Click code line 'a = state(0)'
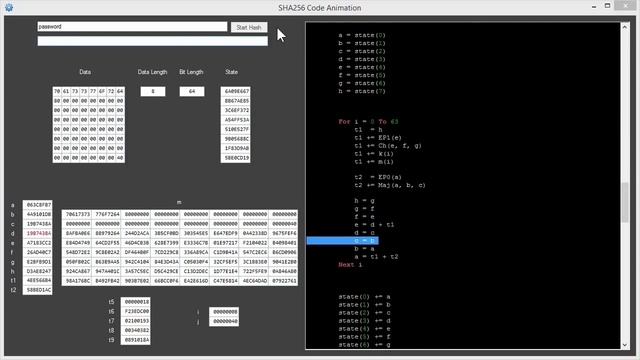This screenshot has height=360, width=640. (x=362, y=35)
